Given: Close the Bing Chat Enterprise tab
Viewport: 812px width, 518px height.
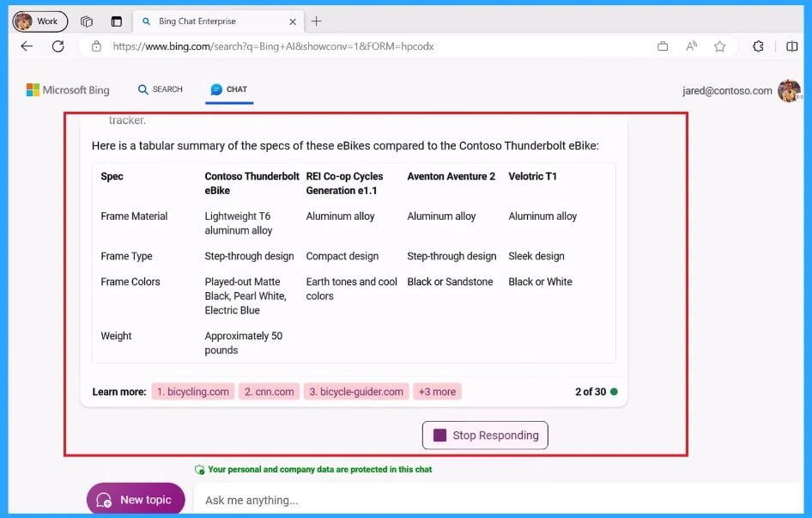Looking at the screenshot, I should click(293, 21).
